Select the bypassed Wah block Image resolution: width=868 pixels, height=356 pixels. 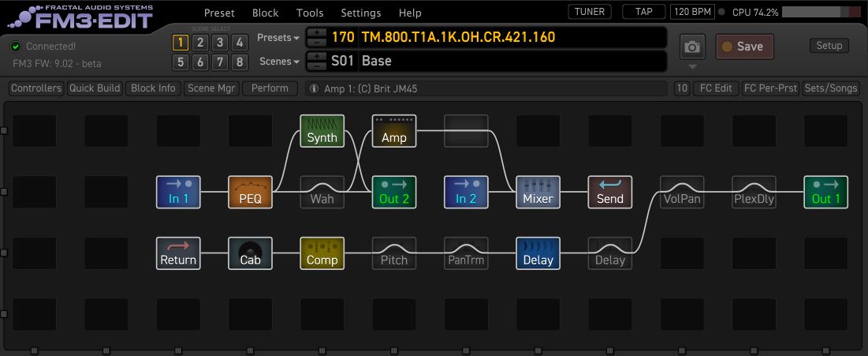(x=322, y=192)
